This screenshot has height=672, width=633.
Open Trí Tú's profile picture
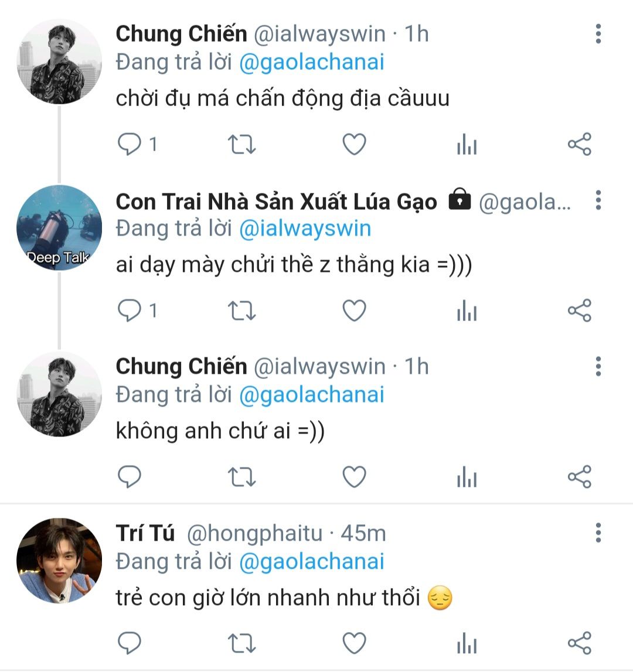tap(59, 561)
